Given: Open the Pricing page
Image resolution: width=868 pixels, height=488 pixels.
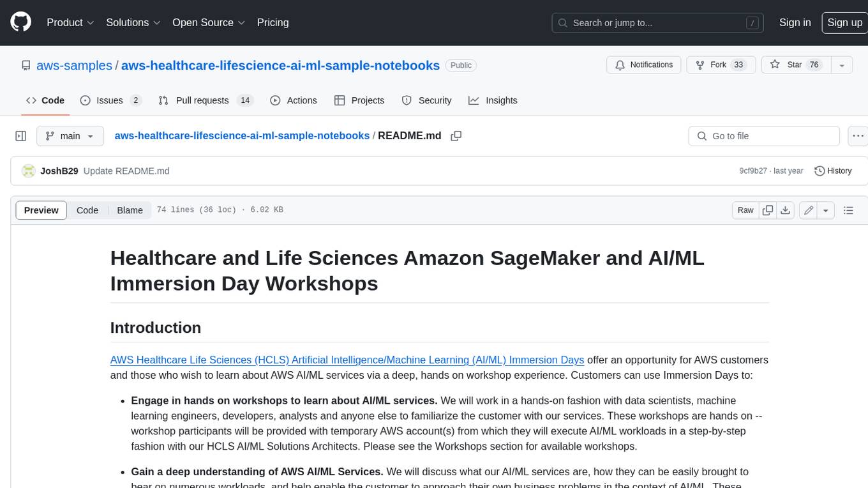Looking at the screenshot, I should point(273,22).
